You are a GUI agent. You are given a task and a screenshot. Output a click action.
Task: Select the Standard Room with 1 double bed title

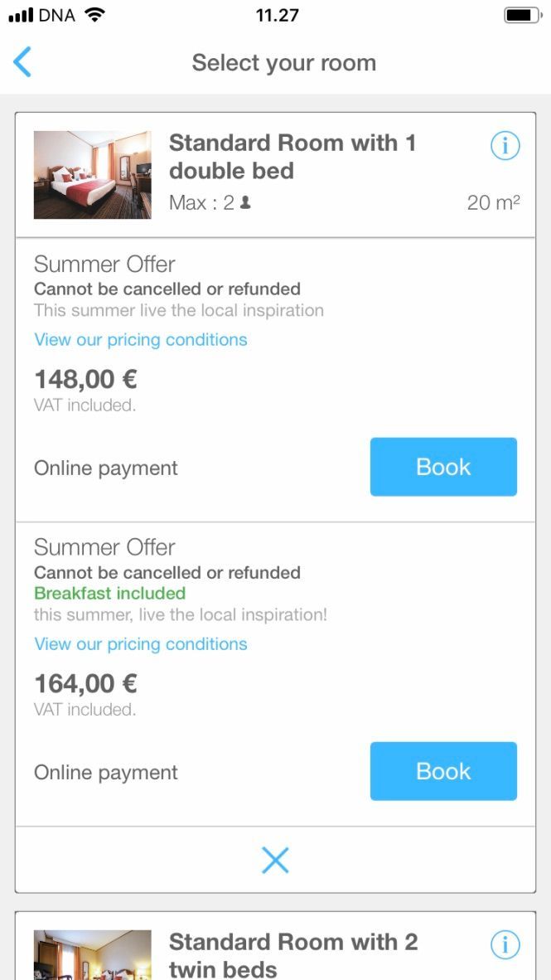(x=292, y=156)
